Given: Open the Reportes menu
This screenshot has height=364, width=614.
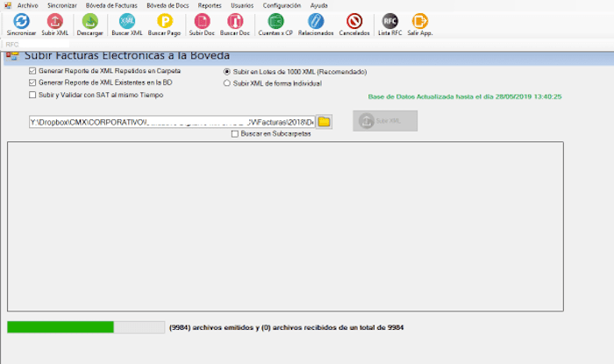Looking at the screenshot, I should click(210, 5).
